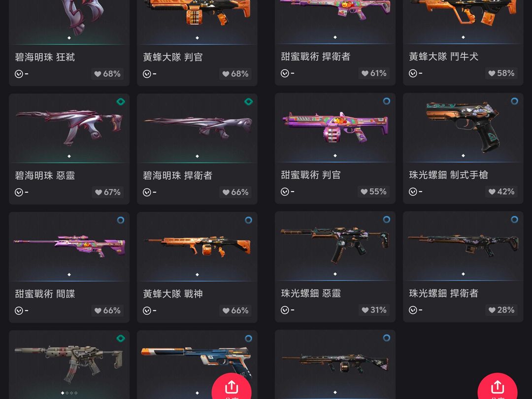
Task: Tap the red share button at bottom right
Action: (x=498, y=387)
